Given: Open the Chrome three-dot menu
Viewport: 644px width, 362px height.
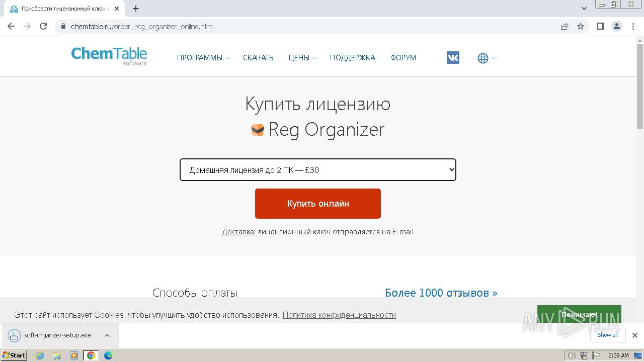Looking at the screenshot, I should pos(633,27).
